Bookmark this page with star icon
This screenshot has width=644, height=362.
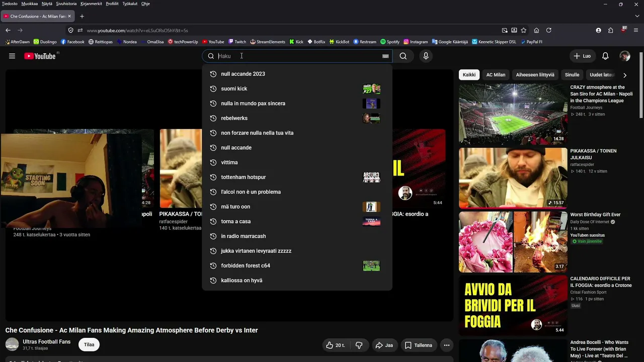524,30
